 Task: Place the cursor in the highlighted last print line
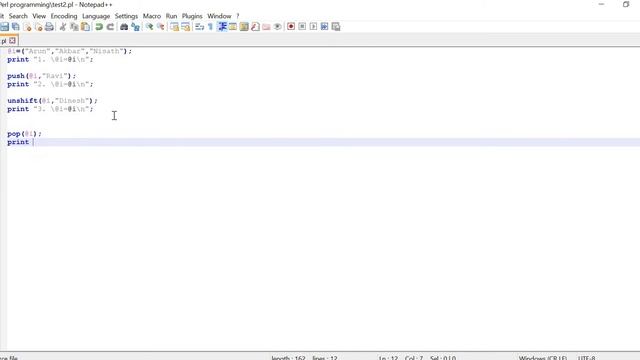click(x=323, y=142)
